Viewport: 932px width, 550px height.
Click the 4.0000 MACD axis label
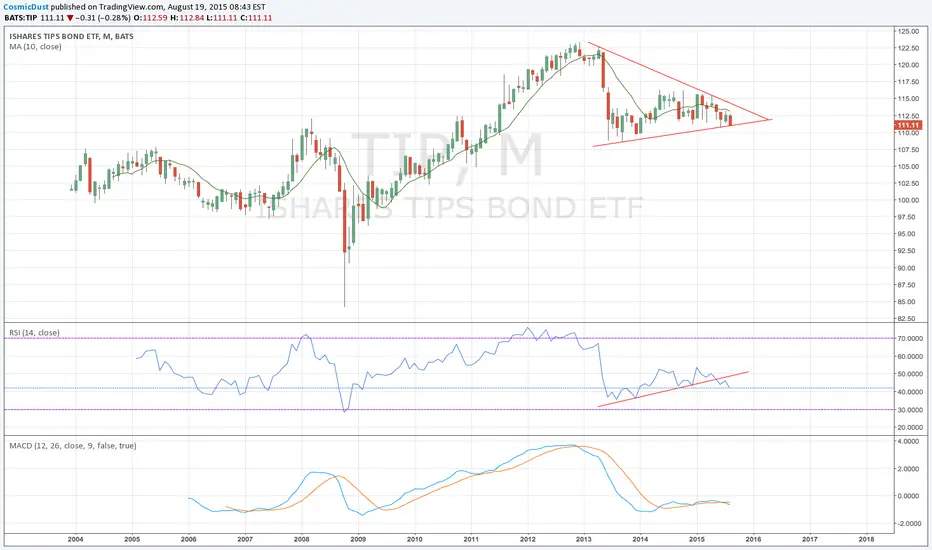pos(909,442)
